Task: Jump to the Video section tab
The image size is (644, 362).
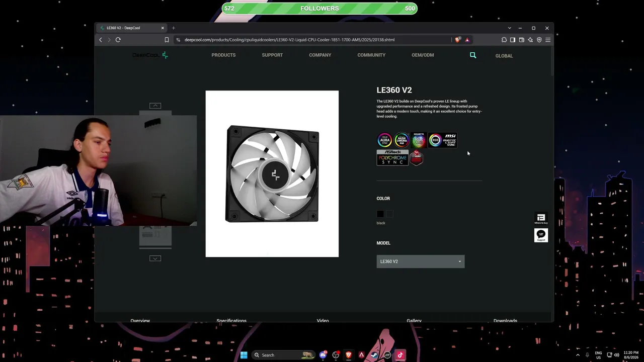Action: pyautogui.click(x=323, y=320)
